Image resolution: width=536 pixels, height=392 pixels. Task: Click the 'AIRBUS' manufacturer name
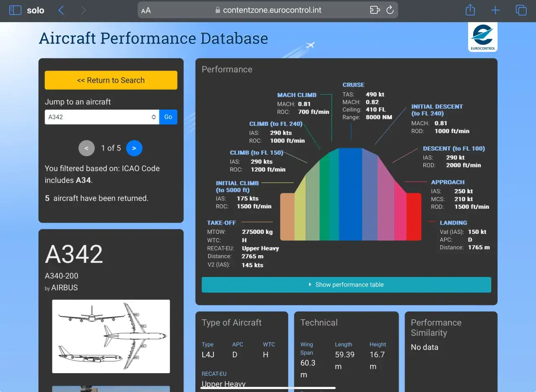[64, 288]
